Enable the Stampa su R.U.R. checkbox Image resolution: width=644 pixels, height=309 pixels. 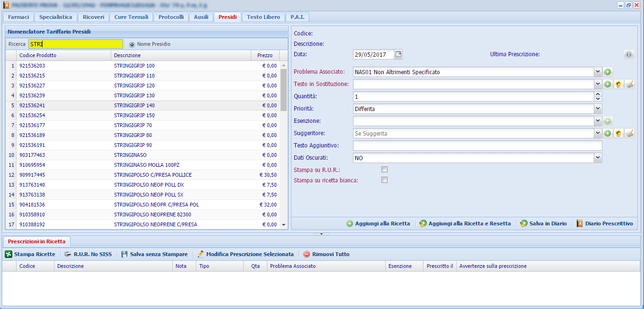click(385, 170)
